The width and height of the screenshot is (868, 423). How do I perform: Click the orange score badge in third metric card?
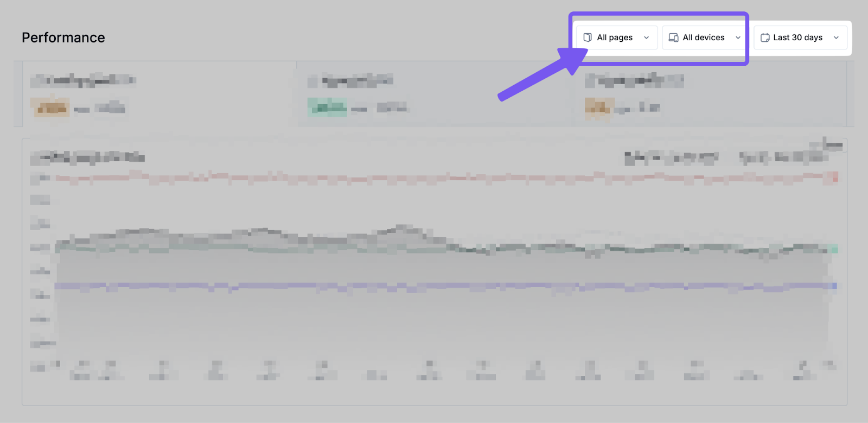[x=599, y=108]
